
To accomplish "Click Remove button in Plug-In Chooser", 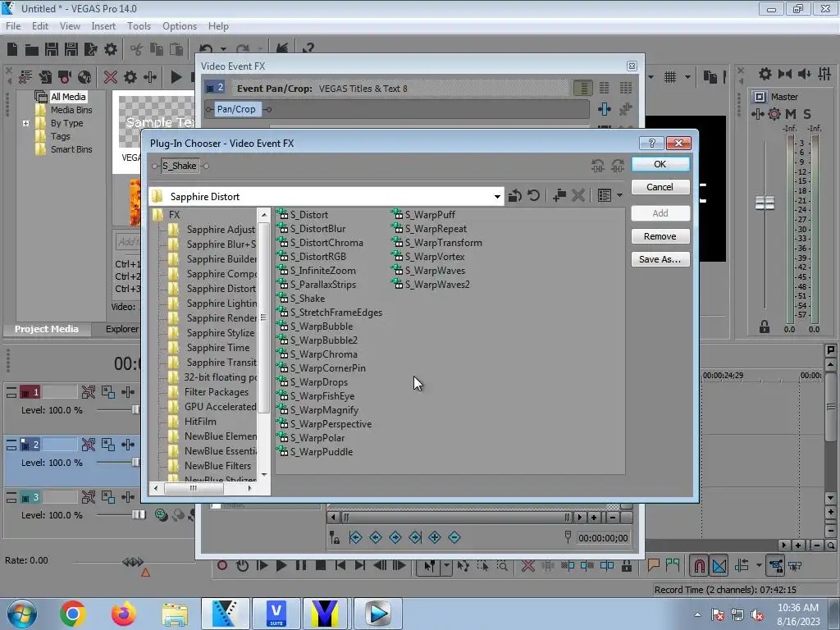I will [660, 236].
